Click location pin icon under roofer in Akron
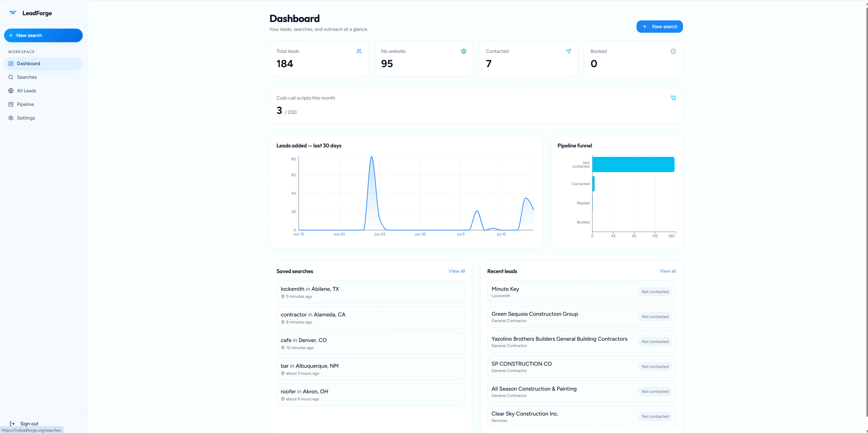868x433 pixels. pos(283,399)
